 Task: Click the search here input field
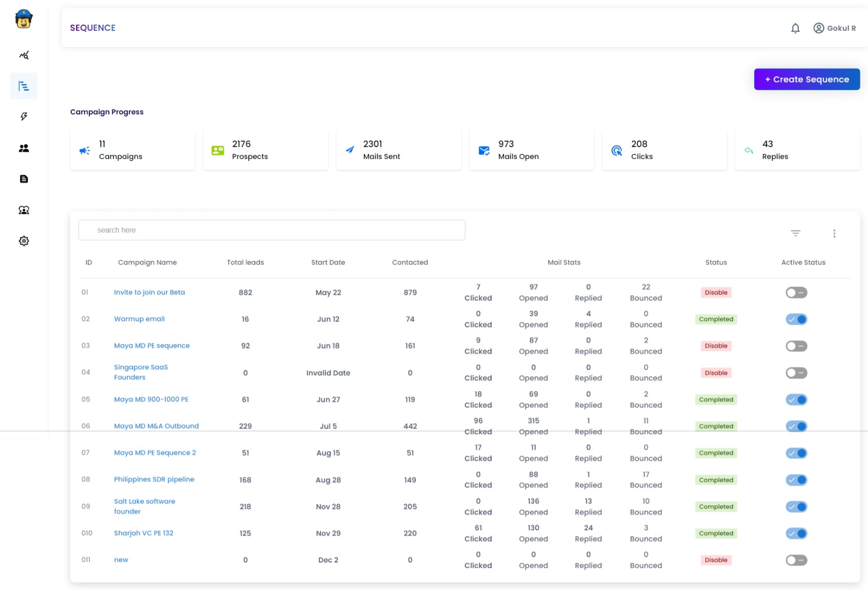(272, 230)
